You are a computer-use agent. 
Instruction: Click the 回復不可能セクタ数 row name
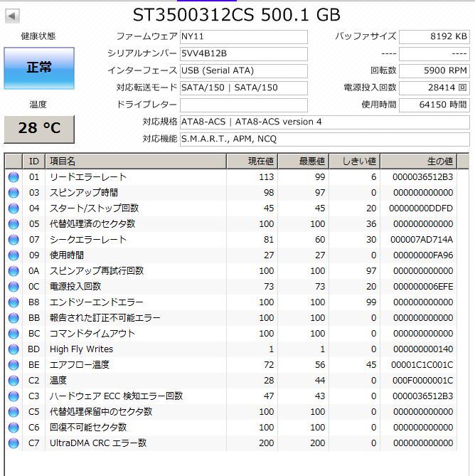[x=88, y=428]
